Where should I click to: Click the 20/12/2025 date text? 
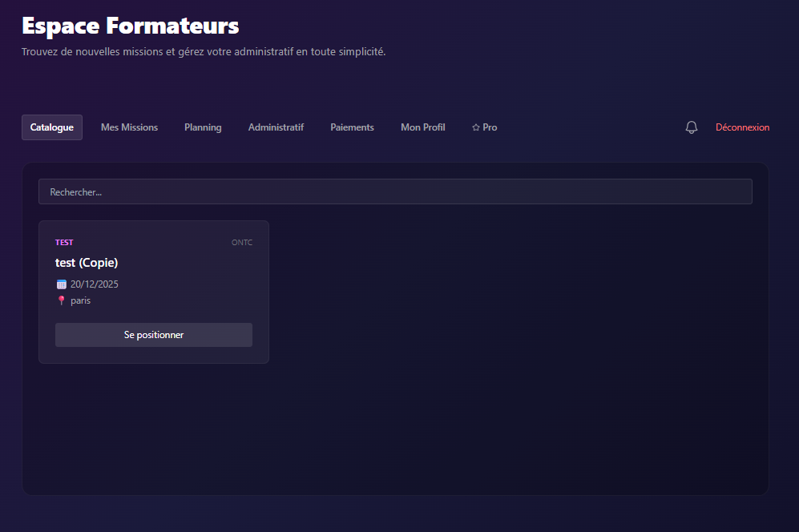pyautogui.click(x=95, y=284)
